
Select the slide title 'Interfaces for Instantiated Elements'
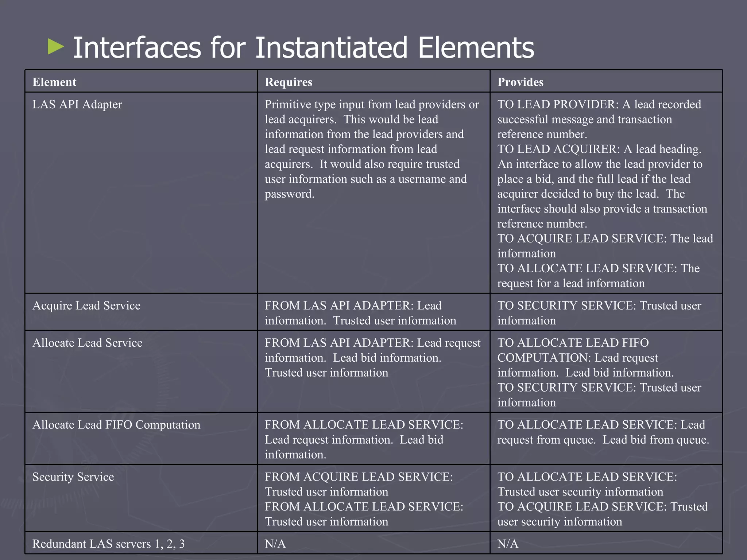coord(303,47)
